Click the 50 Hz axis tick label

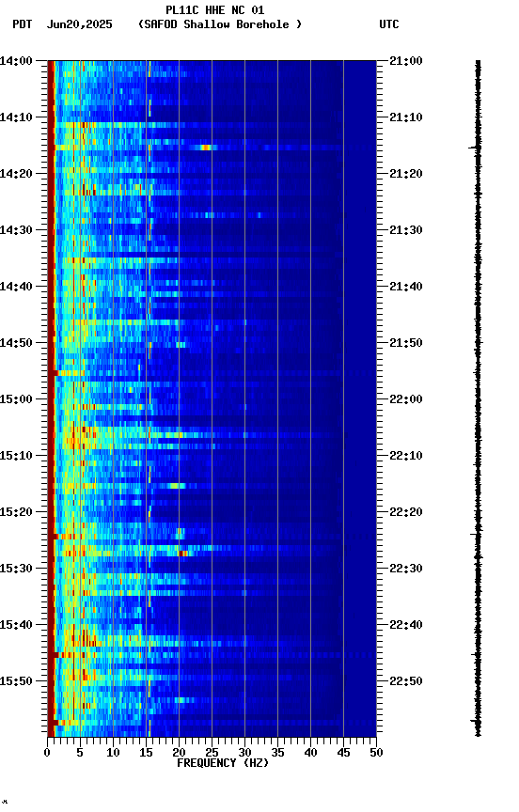point(376,753)
